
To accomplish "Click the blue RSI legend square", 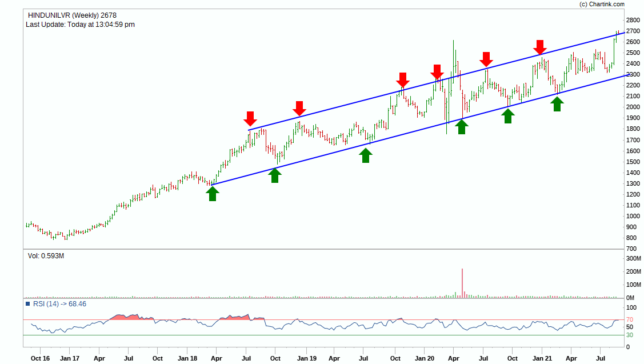I will pyautogui.click(x=28, y=304).
